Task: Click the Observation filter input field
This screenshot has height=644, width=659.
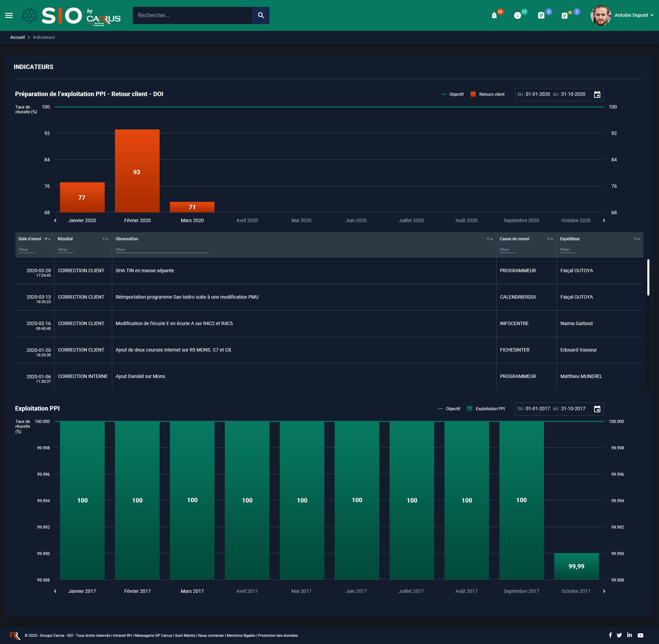Action: (x=162, y=250)
